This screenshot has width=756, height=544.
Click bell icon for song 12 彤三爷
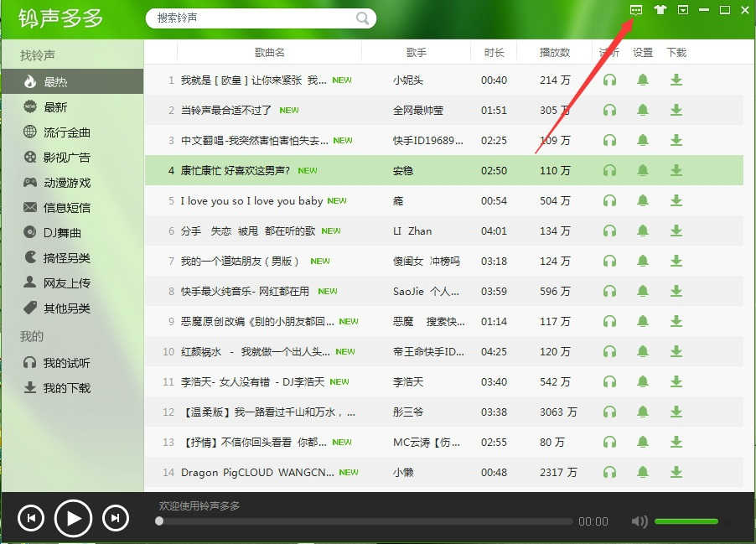pos(643,412)
